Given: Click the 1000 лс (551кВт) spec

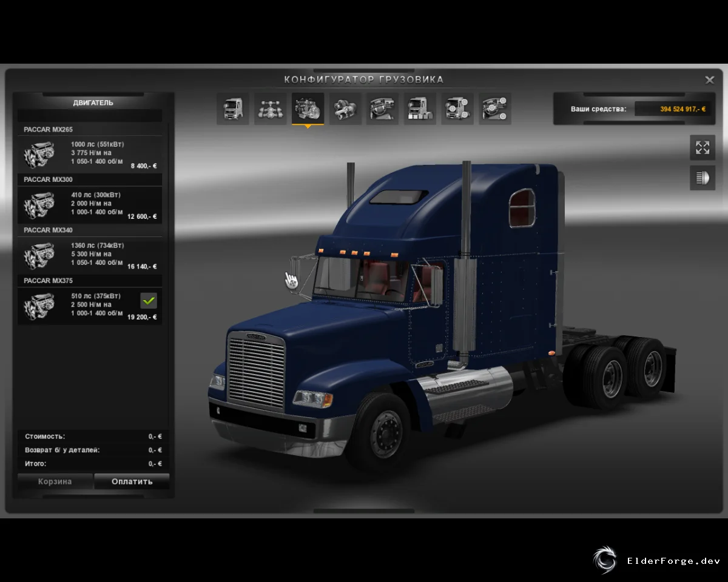Looking at the screenshot, I should [98, 144].
